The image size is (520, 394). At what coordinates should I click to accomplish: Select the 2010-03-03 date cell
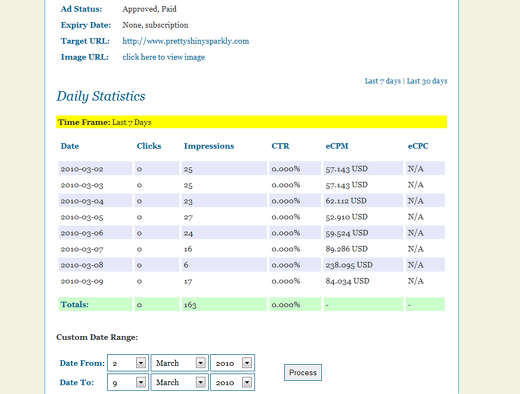click(x=95, y=185)
